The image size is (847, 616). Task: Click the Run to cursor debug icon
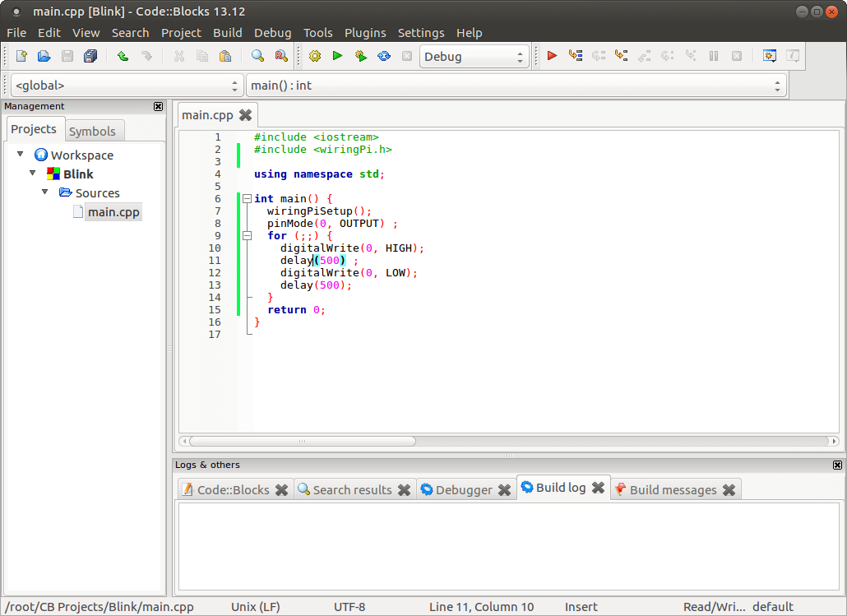[x=576, y=56]
